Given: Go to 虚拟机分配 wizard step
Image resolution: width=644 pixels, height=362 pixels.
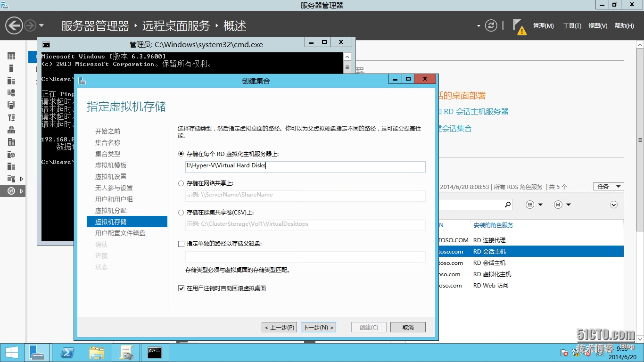Looking at the screenshot, I should pyautogui.click(x=111, y=211).
